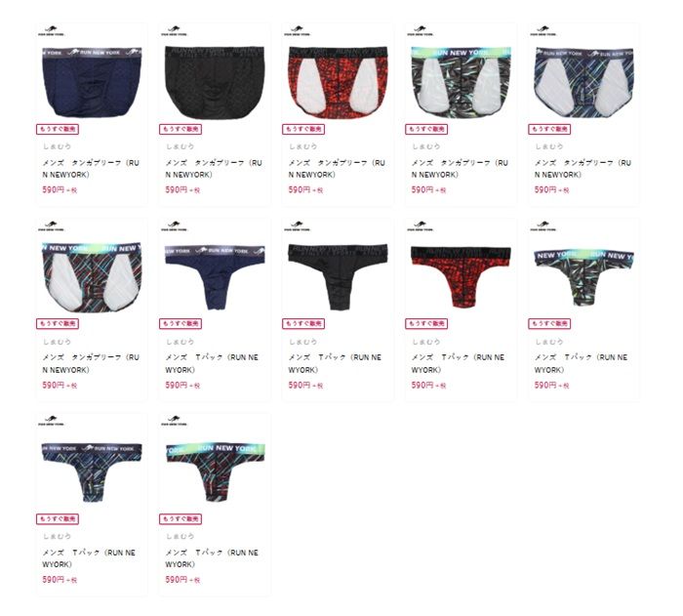The image size is (683, 616).
Task: Click RUN NEW YORK logo above black T-back
Action: pyautogui.click(x=298, y=226)
